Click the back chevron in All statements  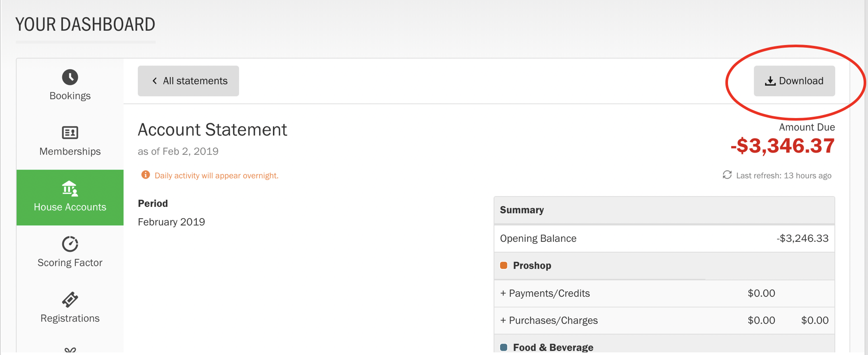[154, 81]
